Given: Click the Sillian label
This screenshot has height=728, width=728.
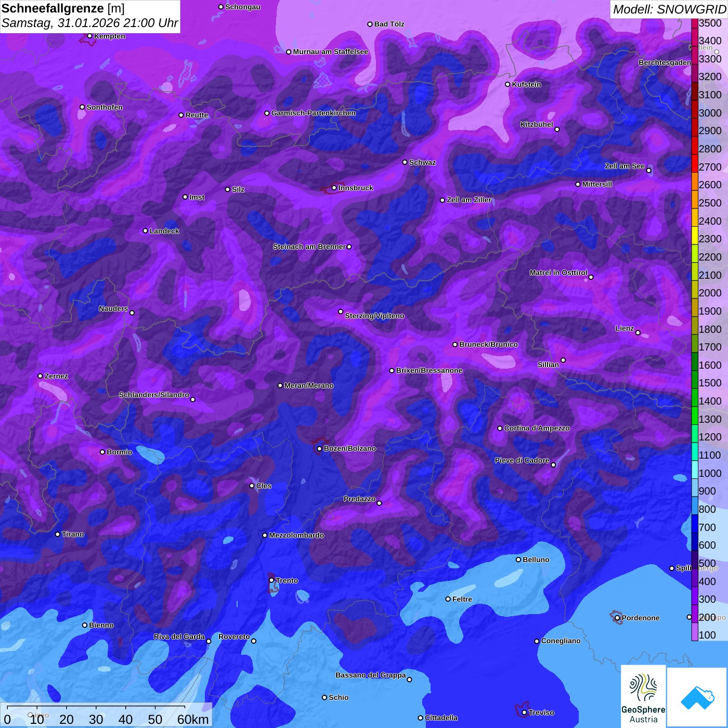Looking at the screenshot, I should tap(548, 365).
